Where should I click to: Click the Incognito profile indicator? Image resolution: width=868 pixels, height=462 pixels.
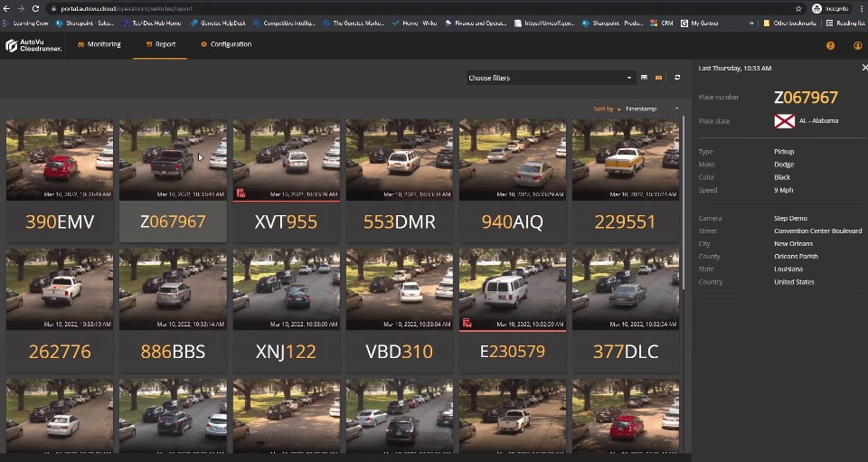[x=830, y=9]
